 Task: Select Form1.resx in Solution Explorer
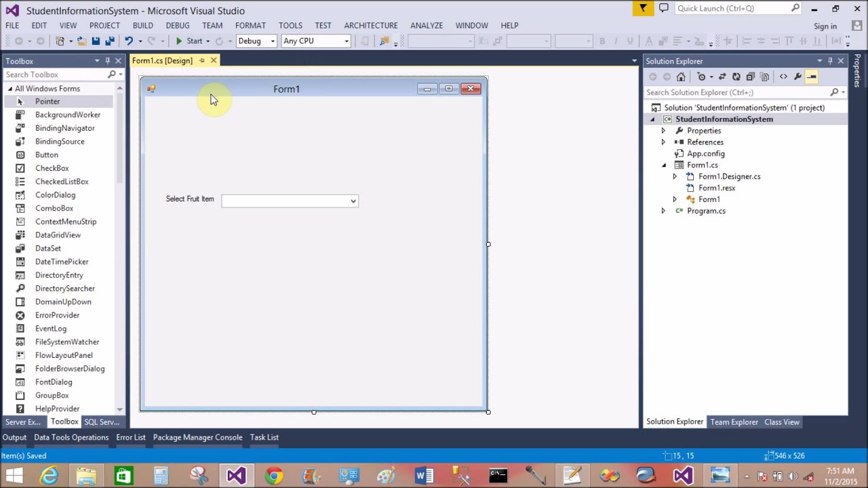tap(717, 188)
